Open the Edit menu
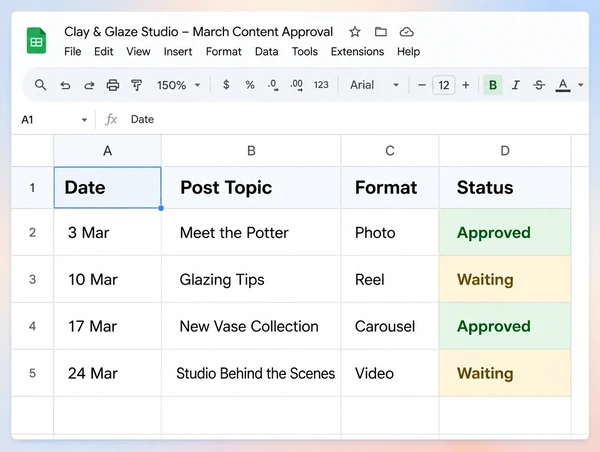The height and width of the screenshot is (452, 600). (104, 52)
